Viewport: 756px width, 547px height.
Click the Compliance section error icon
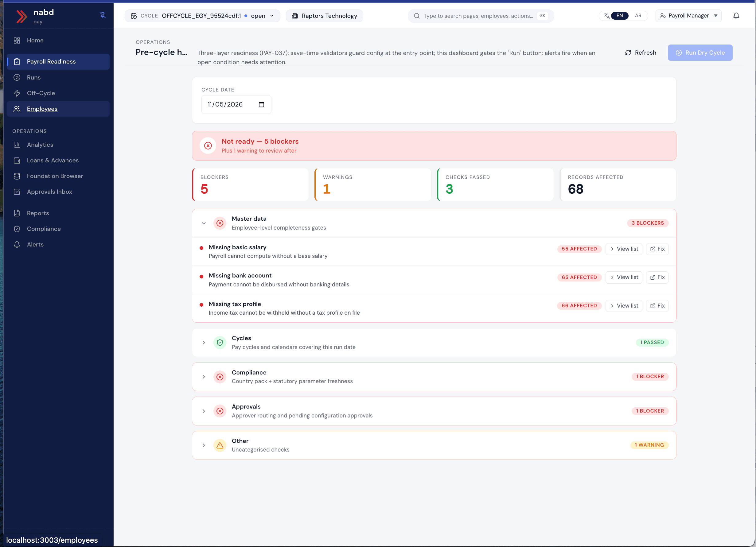tap(220, 377)
